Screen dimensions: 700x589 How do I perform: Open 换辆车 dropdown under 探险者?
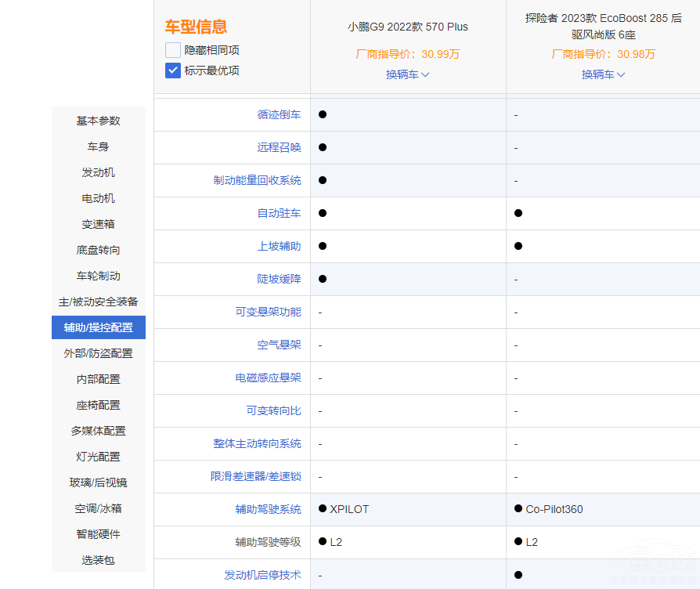click(x=603, y=74)
